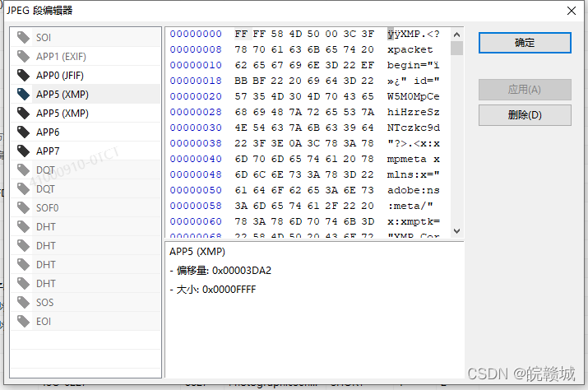
Task: Confirm with the 确定 button
Action: (x=525, y=43)
